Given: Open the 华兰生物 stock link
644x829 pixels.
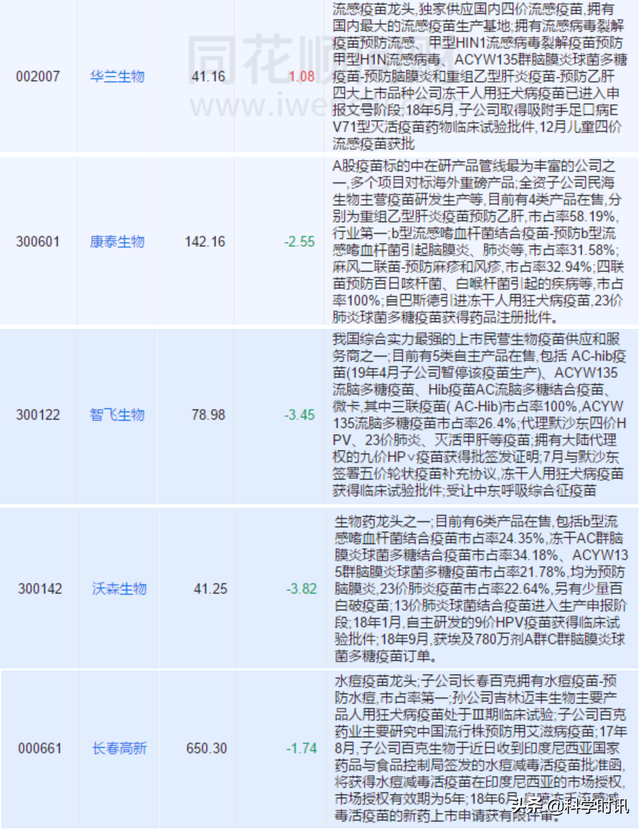Looking at the screenshot, I should (117, 77).
